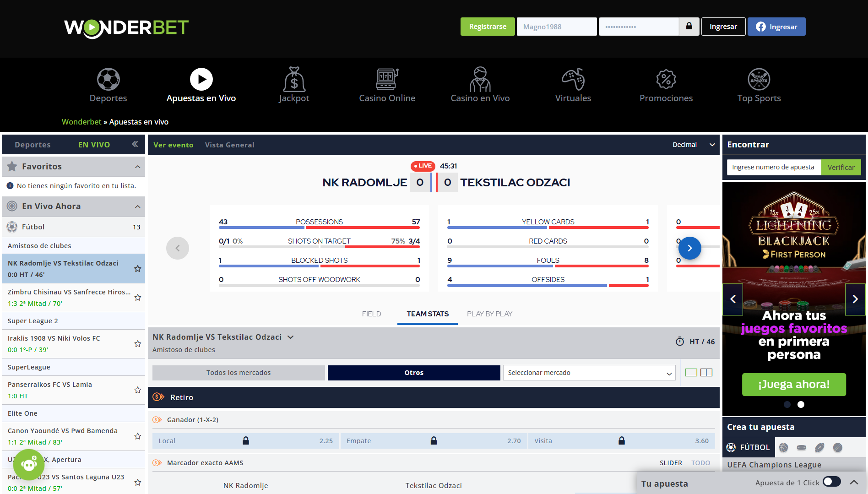
Task: Expand match selector chevron beside NK Radomlje title
Action: (x=290, y=337)
